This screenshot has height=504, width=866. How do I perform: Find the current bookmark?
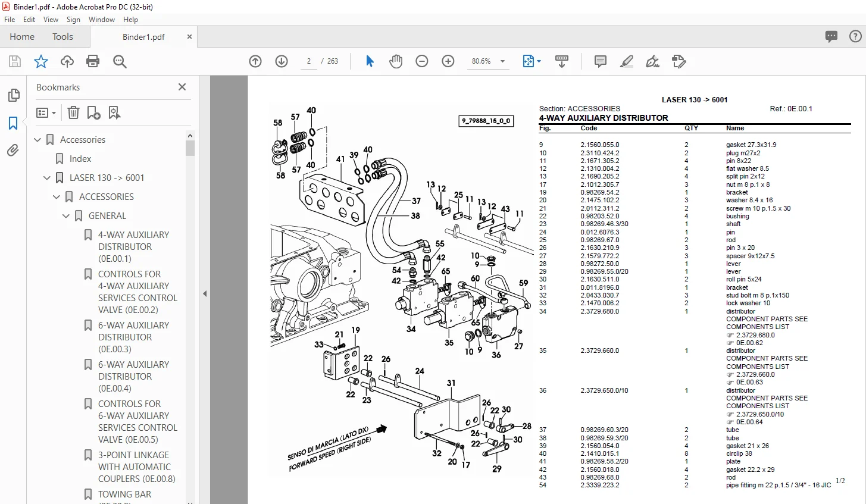tap(114, 112)
